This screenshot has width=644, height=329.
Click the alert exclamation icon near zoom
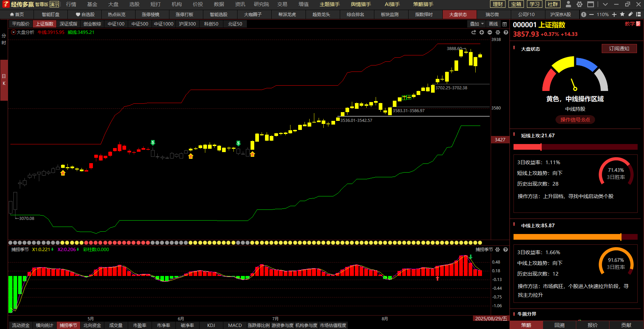pyautogui.click(x=584, y=14)
